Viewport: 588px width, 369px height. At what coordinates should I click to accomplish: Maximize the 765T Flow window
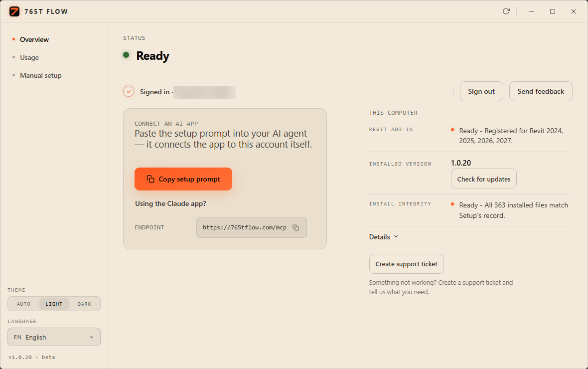tap(553, 11)
